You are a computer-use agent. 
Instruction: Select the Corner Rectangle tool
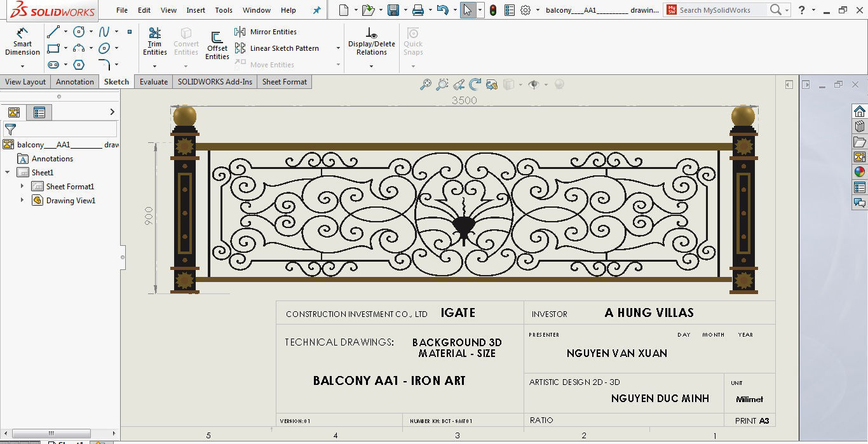[53, 48]
